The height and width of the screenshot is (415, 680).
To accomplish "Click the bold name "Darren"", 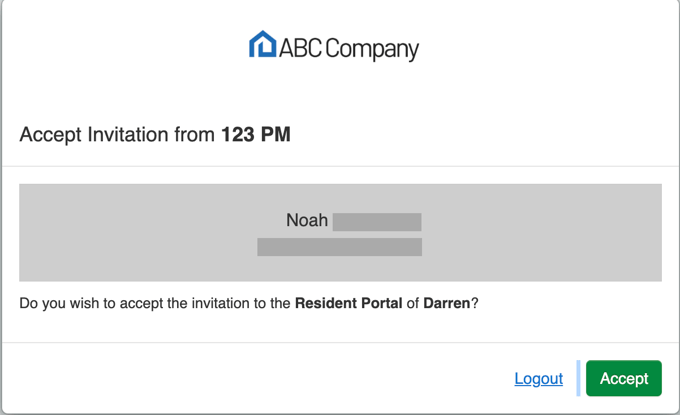I will coord(447,303).
